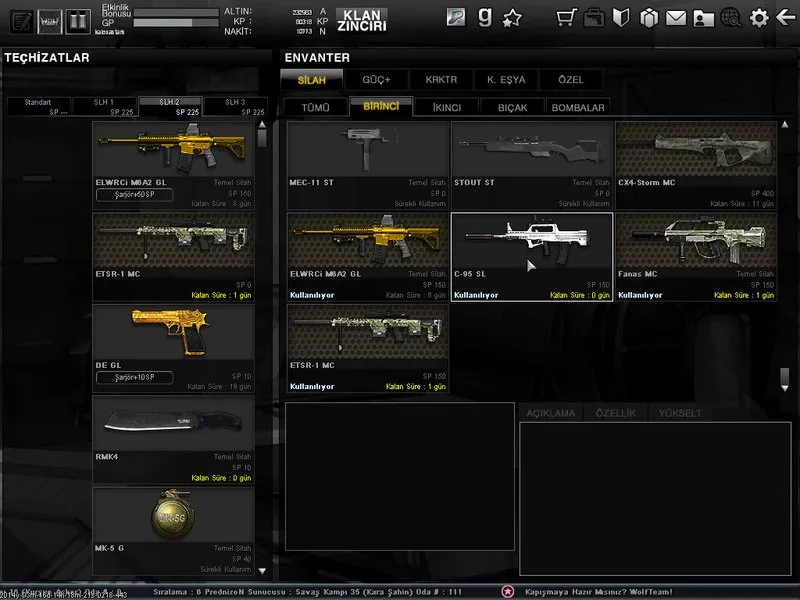Select STOUT ST rifle in inventory

tap(532, 165)
